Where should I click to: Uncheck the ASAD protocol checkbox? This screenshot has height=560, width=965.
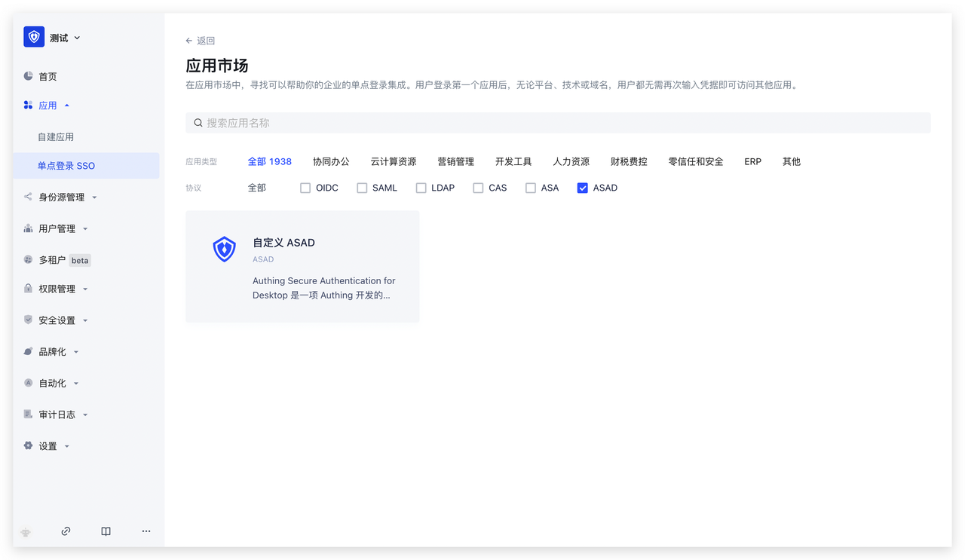click(x=582, y=188)
